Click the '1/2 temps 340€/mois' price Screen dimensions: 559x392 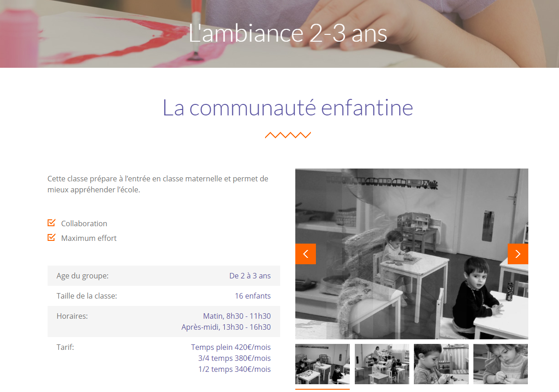pos(234,369)
